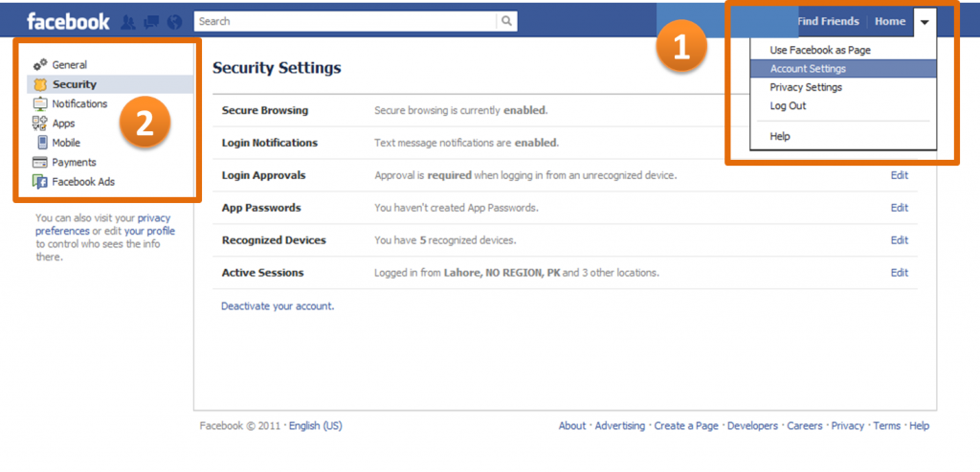
Task: Open the messages icon in header
Action: 151,22
